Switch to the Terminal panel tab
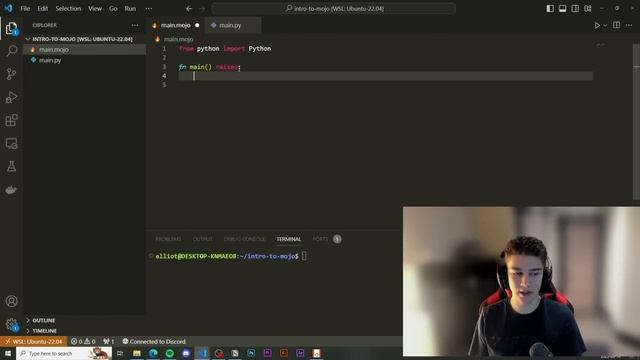640x360 pixels. coord(289,239)
